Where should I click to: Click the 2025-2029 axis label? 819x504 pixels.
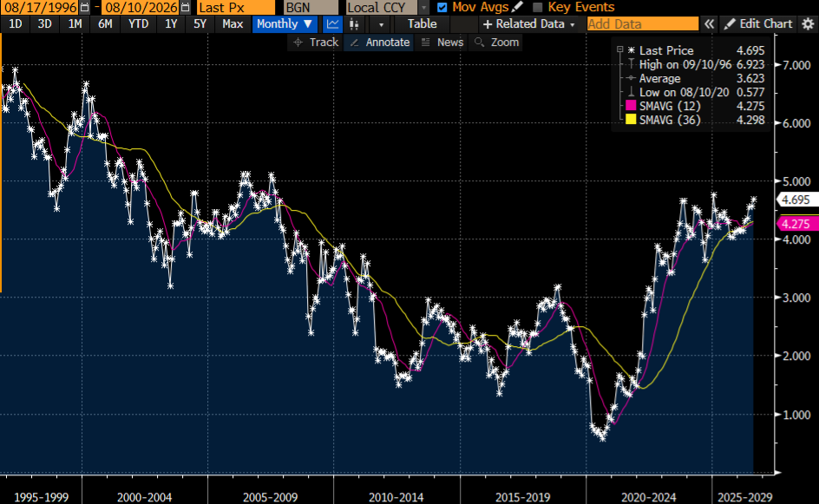pyautogui.click(x=745, y=497)
